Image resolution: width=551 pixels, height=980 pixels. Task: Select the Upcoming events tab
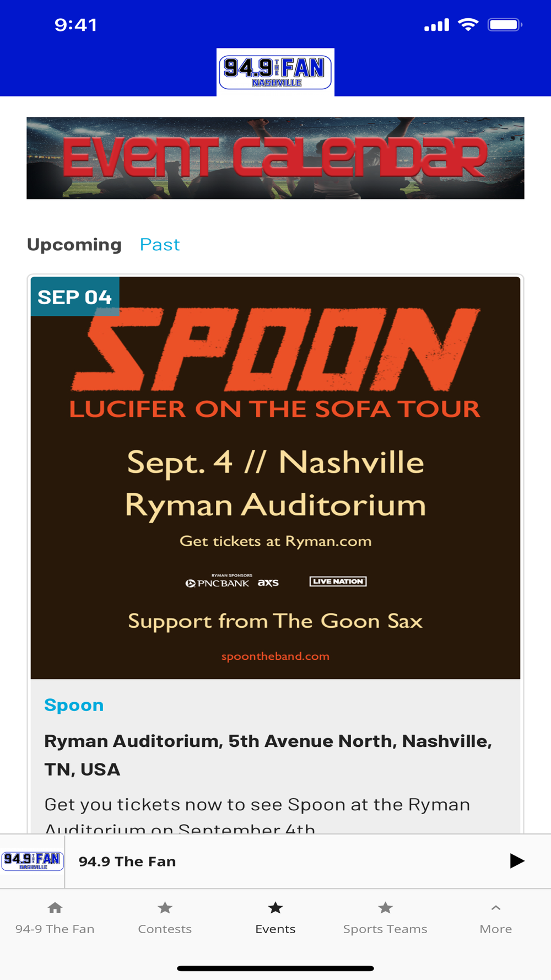click(74, 244)
